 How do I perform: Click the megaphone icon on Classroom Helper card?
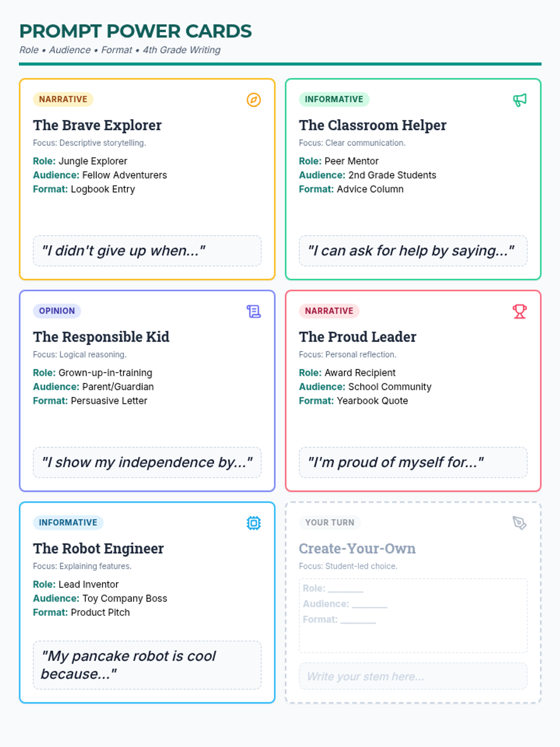pos(520,100)
